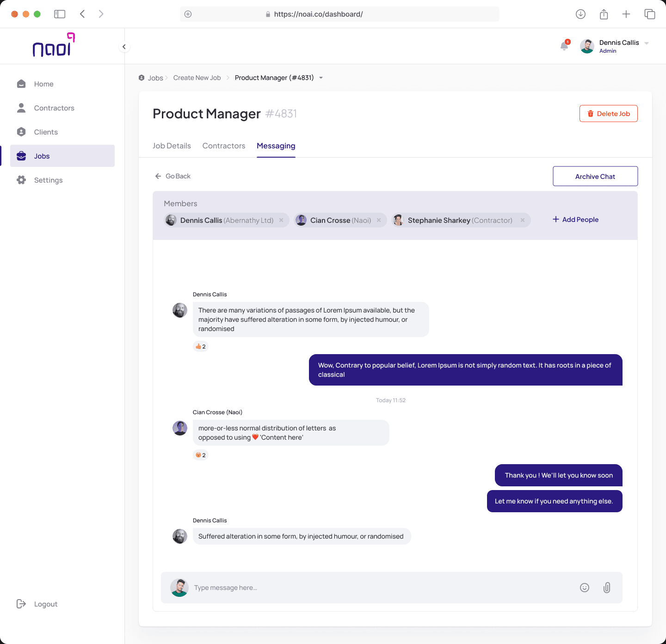Screen dimensions: 666x644
Task: Click the Settings gear icon
Action: [x=21, y=180]
